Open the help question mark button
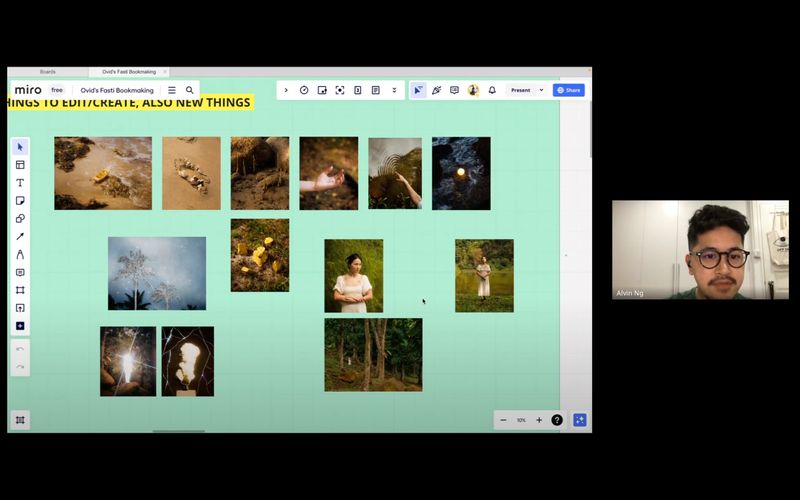This screenshot has height=500, width=800. coord(557,420)
